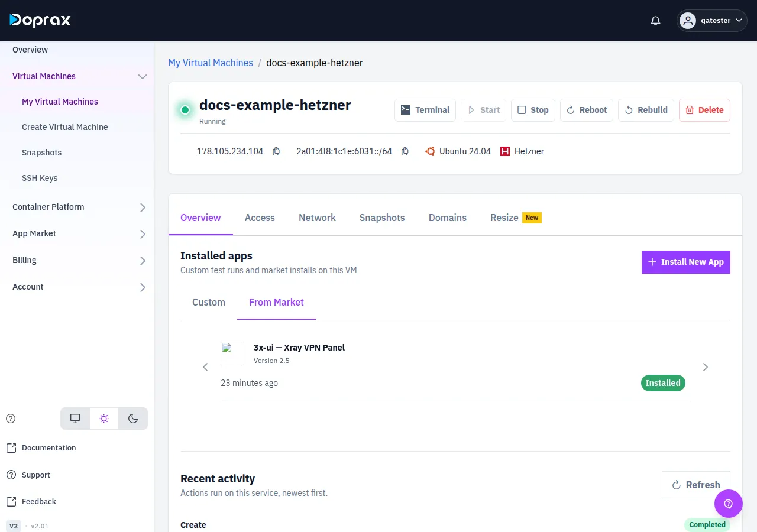Switch to system theme mode
The height and width of the screenshot is (532, 757).
pyautogui.click(x=75, y=419)
